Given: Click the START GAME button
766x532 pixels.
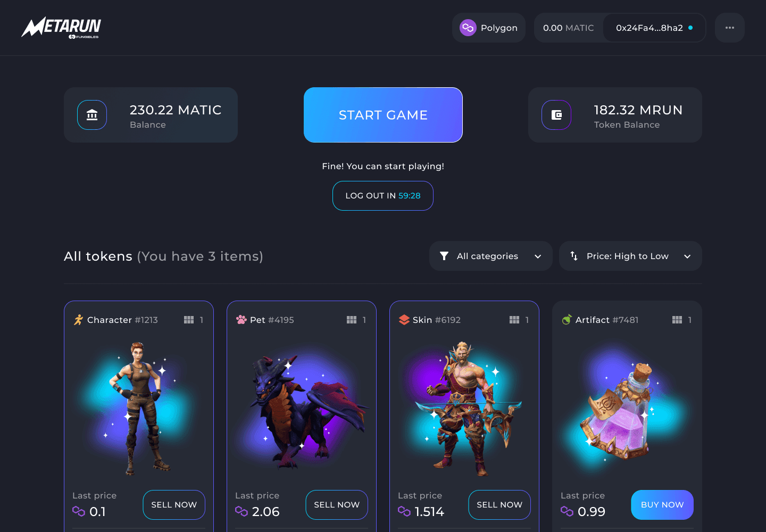Looking at the screenshot, I should (x=383, y=115).
